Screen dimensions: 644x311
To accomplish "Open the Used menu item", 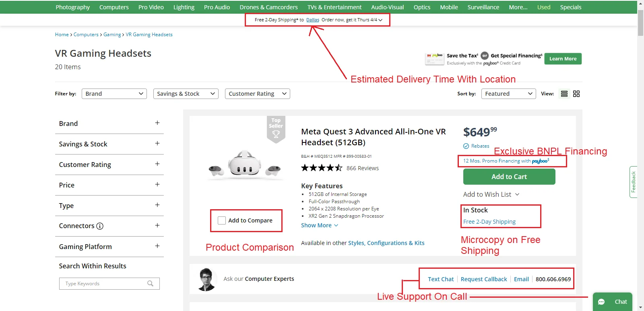I will (x=544, y=7).
